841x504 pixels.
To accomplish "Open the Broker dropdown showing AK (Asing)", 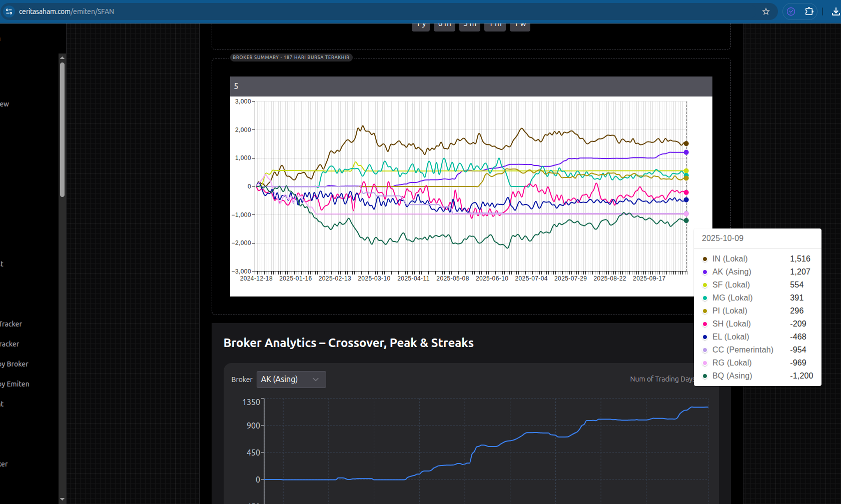I will [x=291, y=379].
